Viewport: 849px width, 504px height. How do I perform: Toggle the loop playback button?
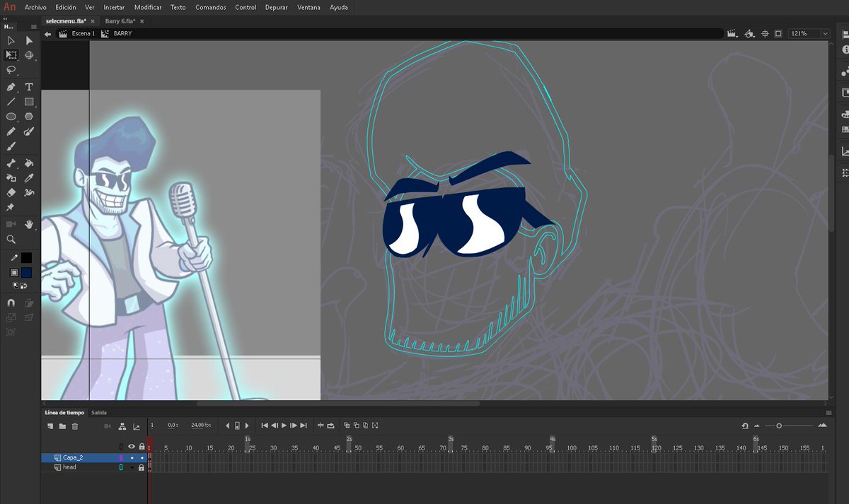point(331,426)
